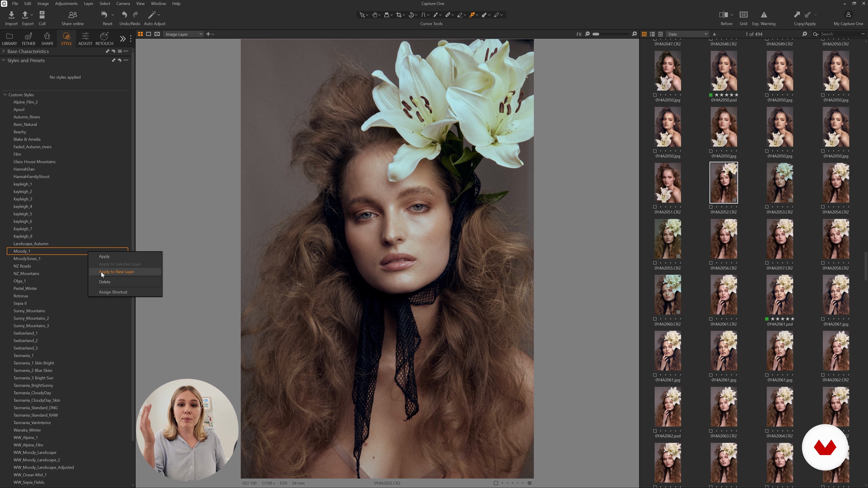Click the Reset adjustments icon
This screenshot has height=488, width=868.
tap(104, 15)
